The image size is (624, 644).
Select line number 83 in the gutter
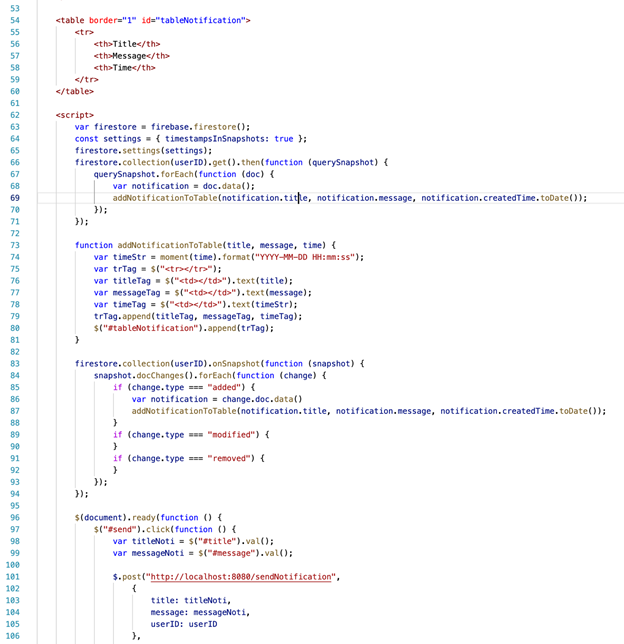[15, 363]
